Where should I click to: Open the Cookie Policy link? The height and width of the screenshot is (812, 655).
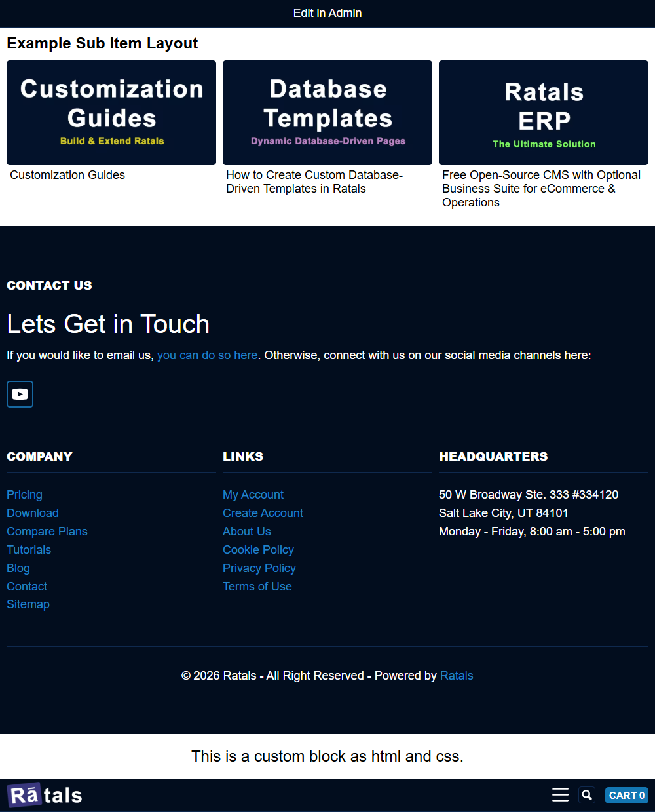pyautogui.click(x=258, y=550)
